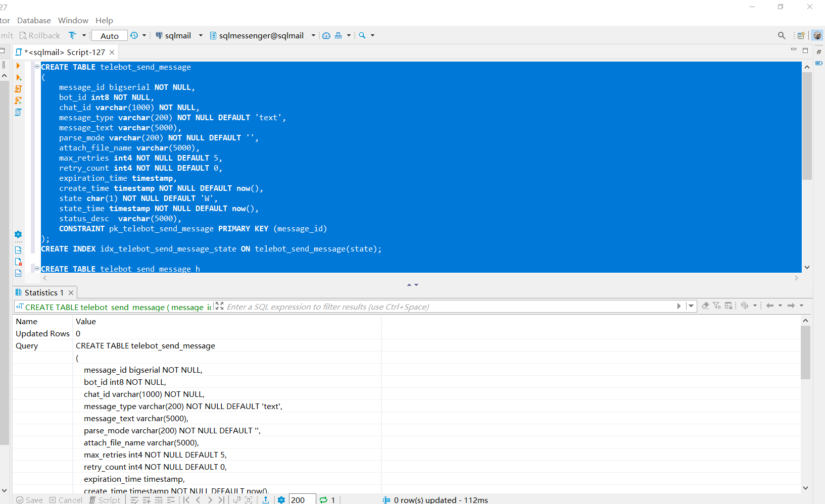Viewport: 825px width, 504px height.
Task: Clear the results filter with eraser icon
Action: click(705, 306)
